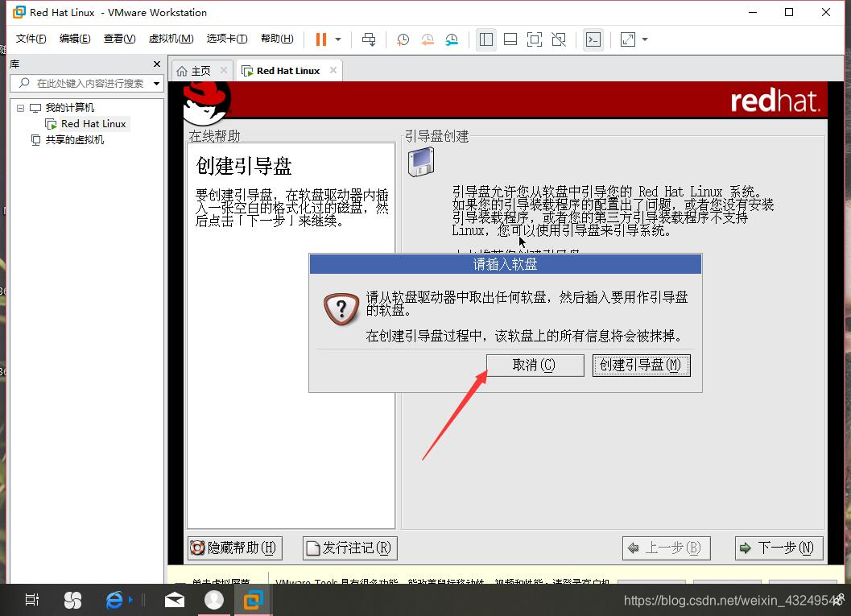Open the 编辑(E) menu
Screen dimensions: 851x616
[75, 39]
